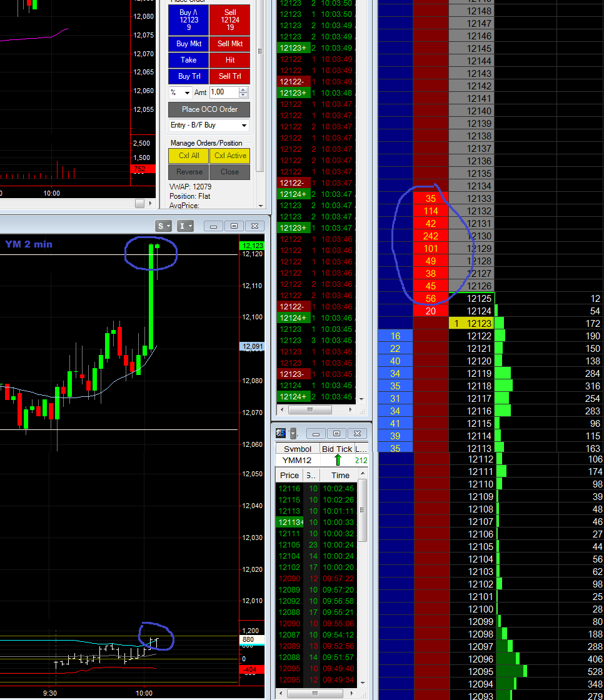Image resolution: width=604 pixels, height=700 pixels.
Task: Click the order panel scroll-down arrow
Action: click(x=261, y=206)
